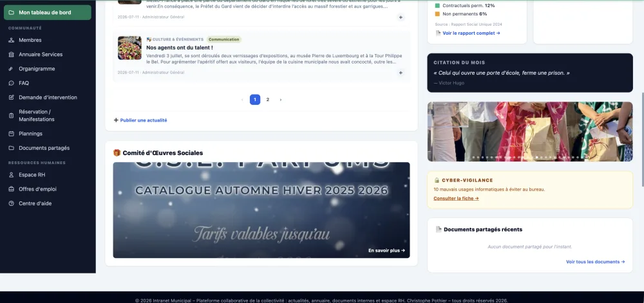Screen dimensions: 644x303
Task: Click Consulter la fiche link
Action: pyautogui.click(x=456, y=198)
